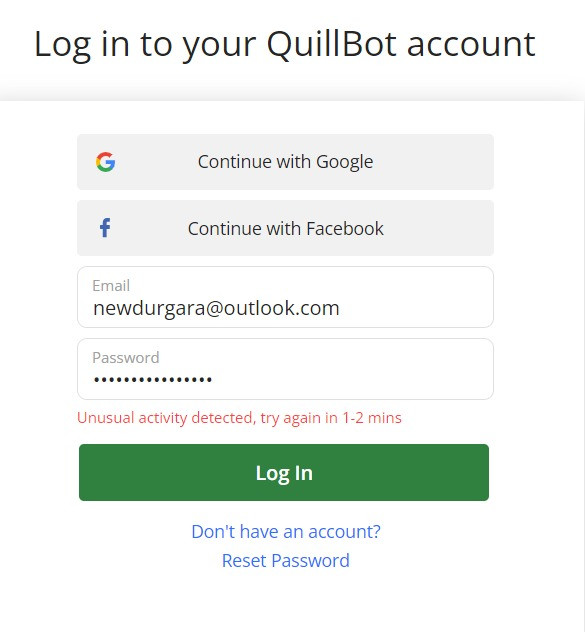Click the word "Google" in the sign-in button
This screenshot has width=585, height=632.
pos(345,162)
